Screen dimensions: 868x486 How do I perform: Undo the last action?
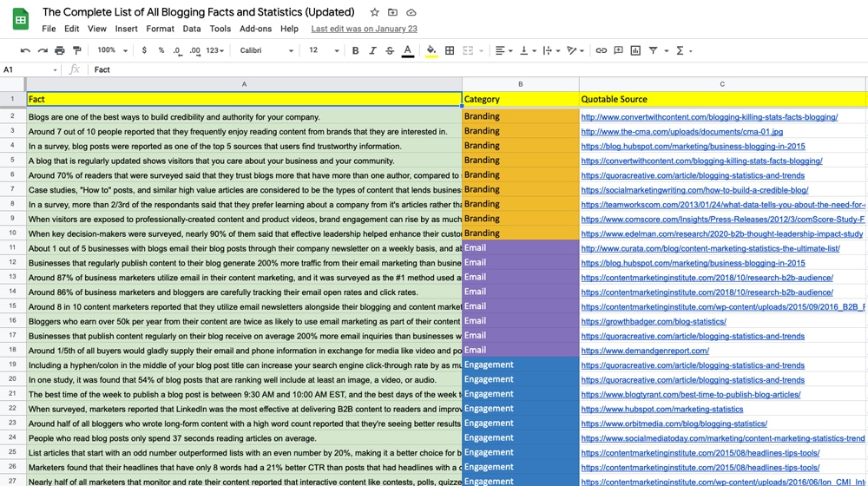[x=25, y=50]
